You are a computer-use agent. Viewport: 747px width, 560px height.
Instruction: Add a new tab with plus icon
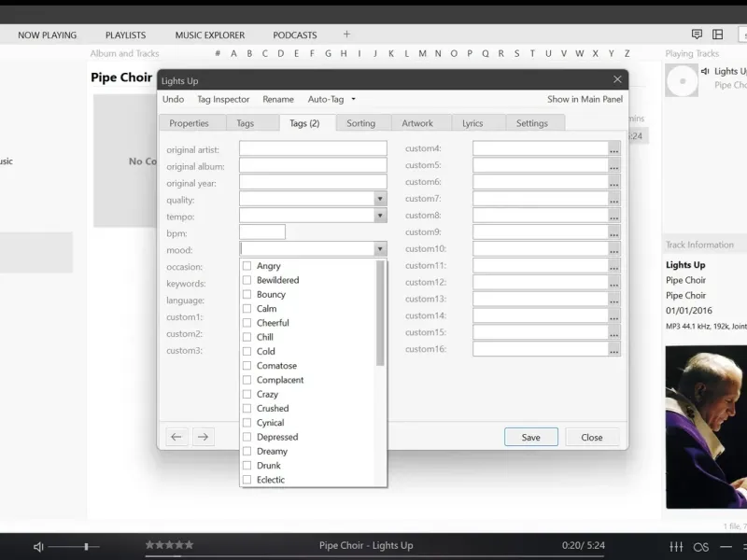click(x=346, y=35)
